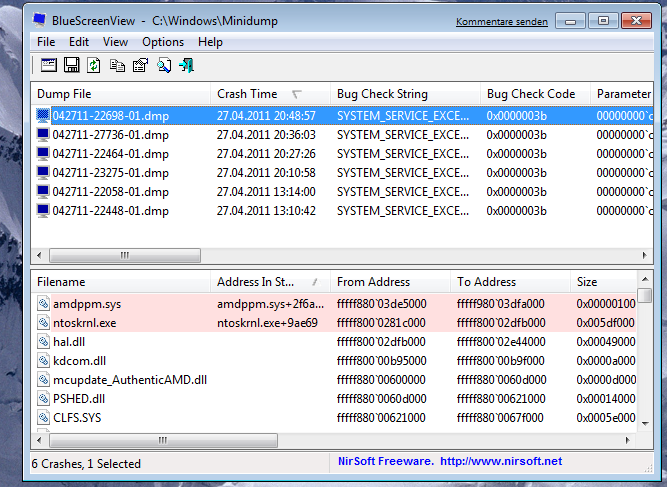Click upper pane scroll right arrow
This screenshot has height=487, width=667.
(644, 256)
